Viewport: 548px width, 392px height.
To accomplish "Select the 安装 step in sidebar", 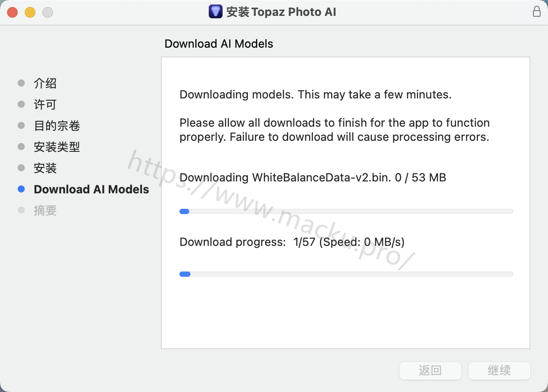I will [x=45, y=168].
